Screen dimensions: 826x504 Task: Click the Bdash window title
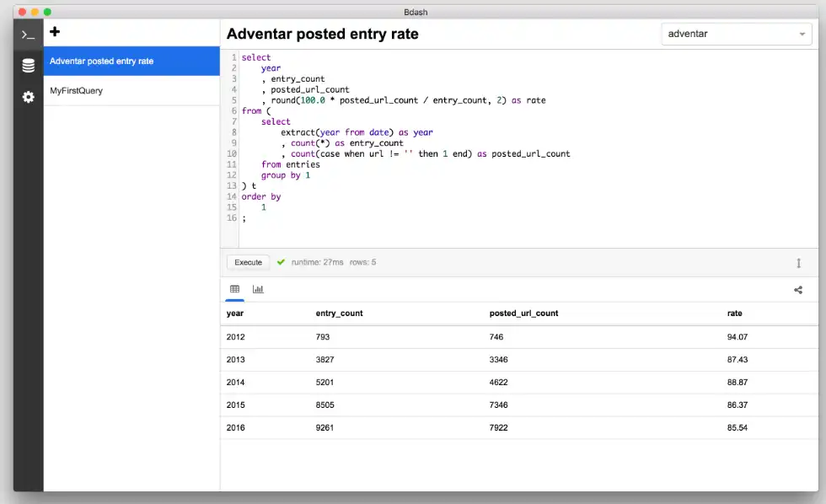click(x=416, y=12)
